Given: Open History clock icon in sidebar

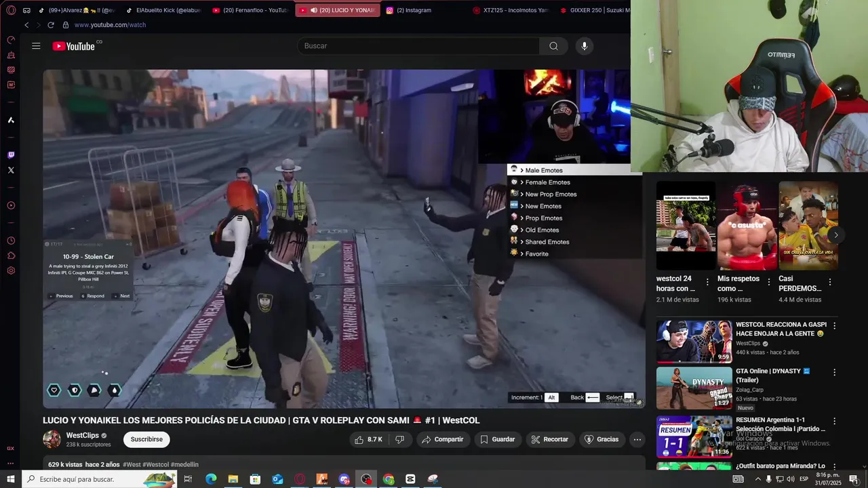Looking at the screenshot, I should 11,241.
